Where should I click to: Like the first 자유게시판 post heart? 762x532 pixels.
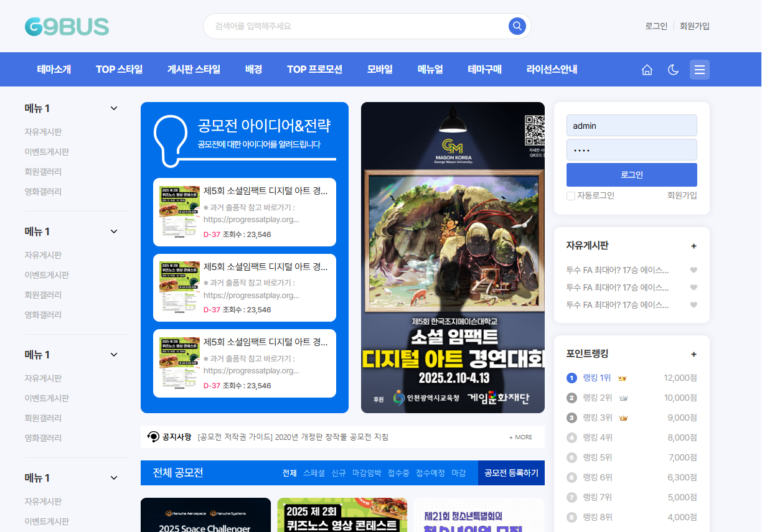[694, 270]
